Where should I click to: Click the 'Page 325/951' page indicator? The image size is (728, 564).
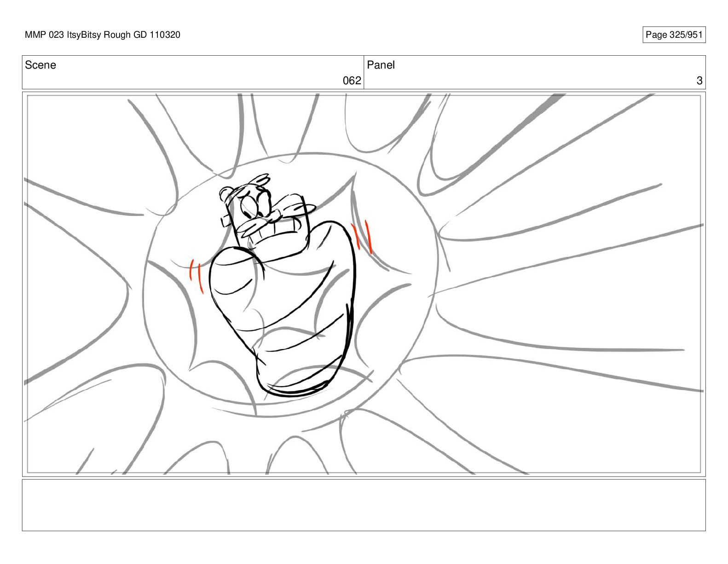[x=674, y=35]
